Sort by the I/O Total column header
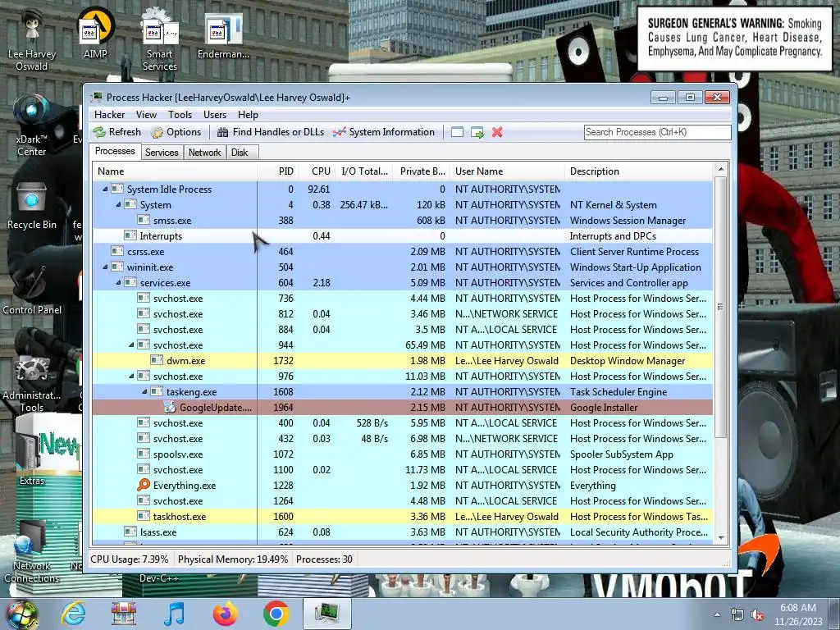Viewport: 840px width, 630px height. click(x=364, y=171)
